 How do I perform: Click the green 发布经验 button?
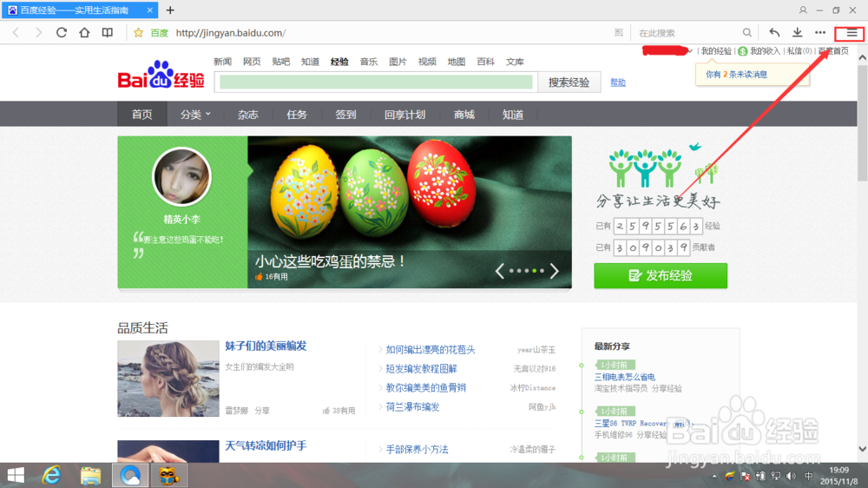tap(661, 276)
